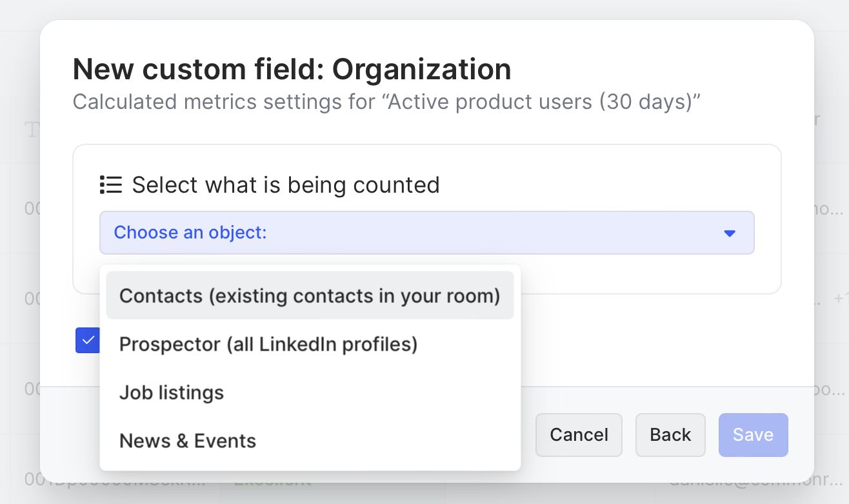Click the dimmed green "Excellent" text behind dialog
The image size is (849, 504).
(x=272, y=481)
